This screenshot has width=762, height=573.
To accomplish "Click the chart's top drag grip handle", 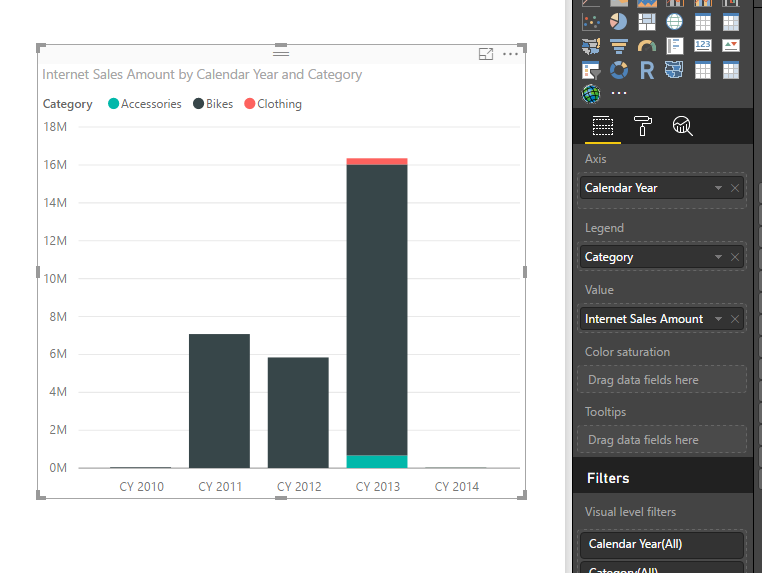I will tap(281, 53).
